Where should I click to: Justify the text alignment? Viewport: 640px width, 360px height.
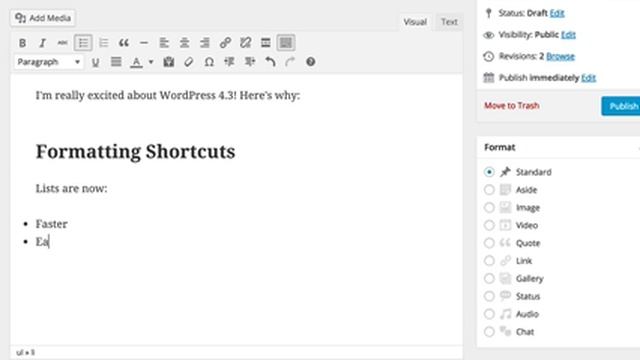coord(116,62)
